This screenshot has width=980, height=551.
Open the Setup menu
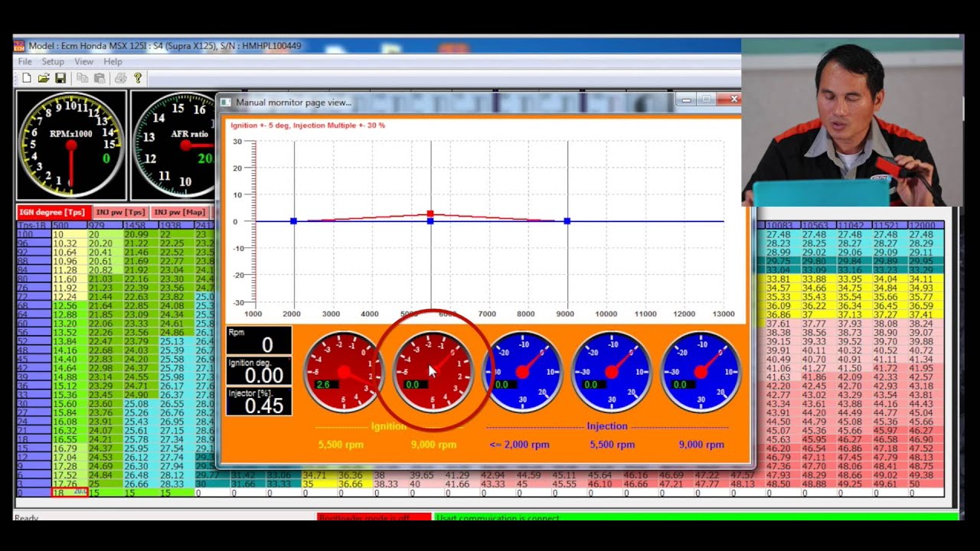[x=53, y=61]
